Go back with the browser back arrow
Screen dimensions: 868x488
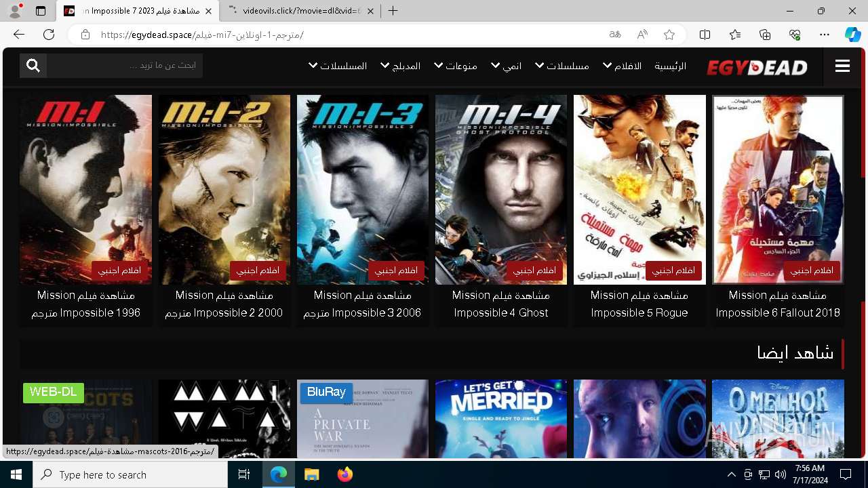click(x=19, y=35)
